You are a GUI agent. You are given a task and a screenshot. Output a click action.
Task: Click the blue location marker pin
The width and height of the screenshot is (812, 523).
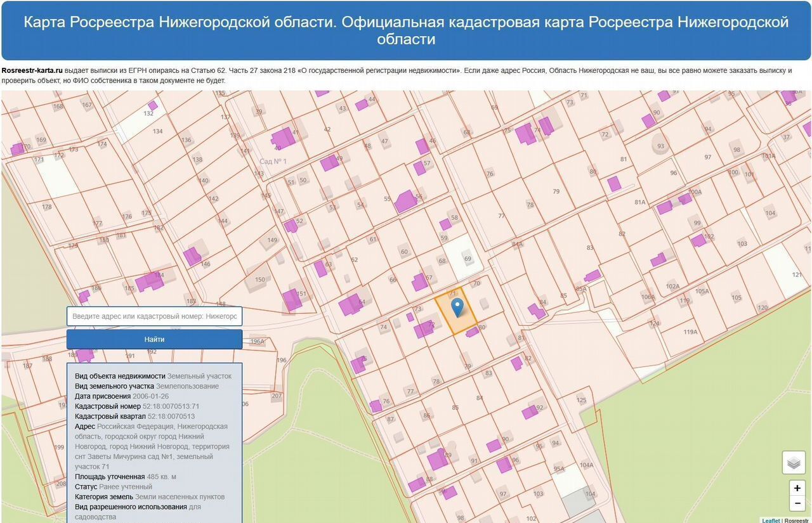(x=457, y=308)
